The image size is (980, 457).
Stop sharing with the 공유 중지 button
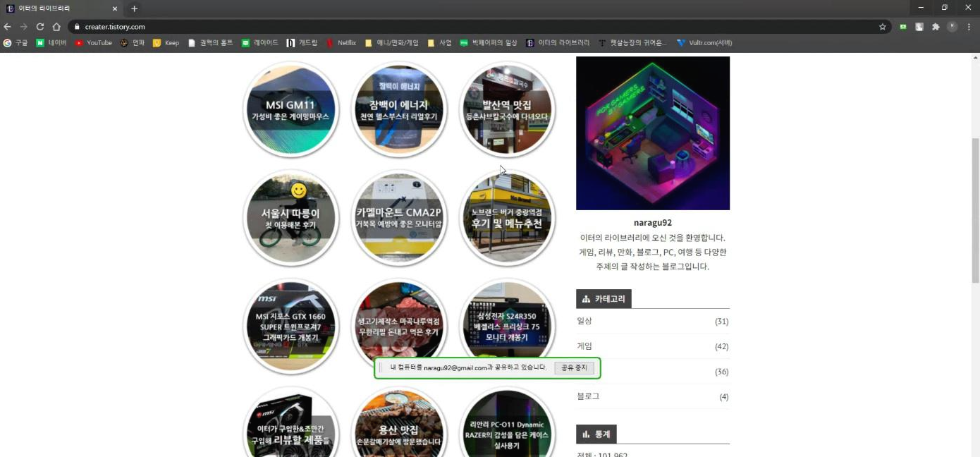574,367
